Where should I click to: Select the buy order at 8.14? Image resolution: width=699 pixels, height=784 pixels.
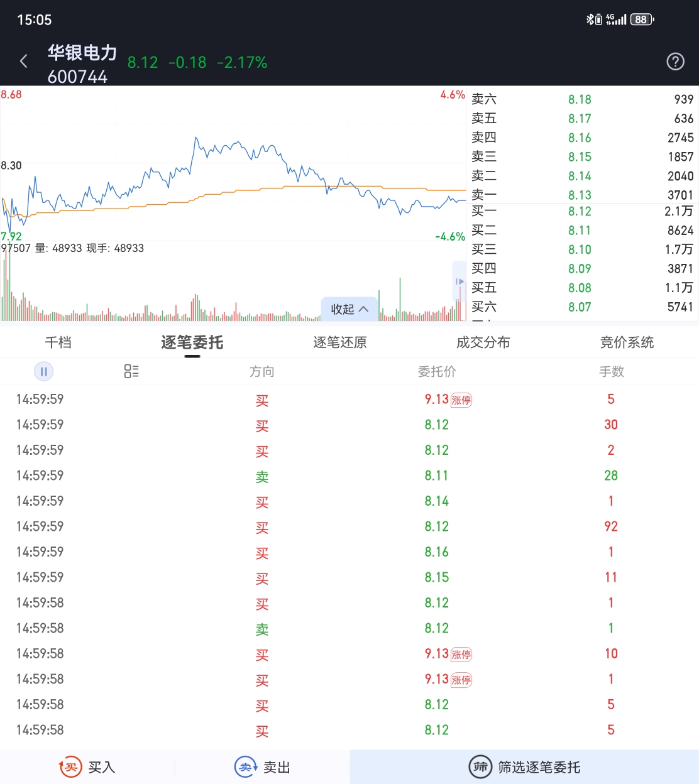coord(349,501)
